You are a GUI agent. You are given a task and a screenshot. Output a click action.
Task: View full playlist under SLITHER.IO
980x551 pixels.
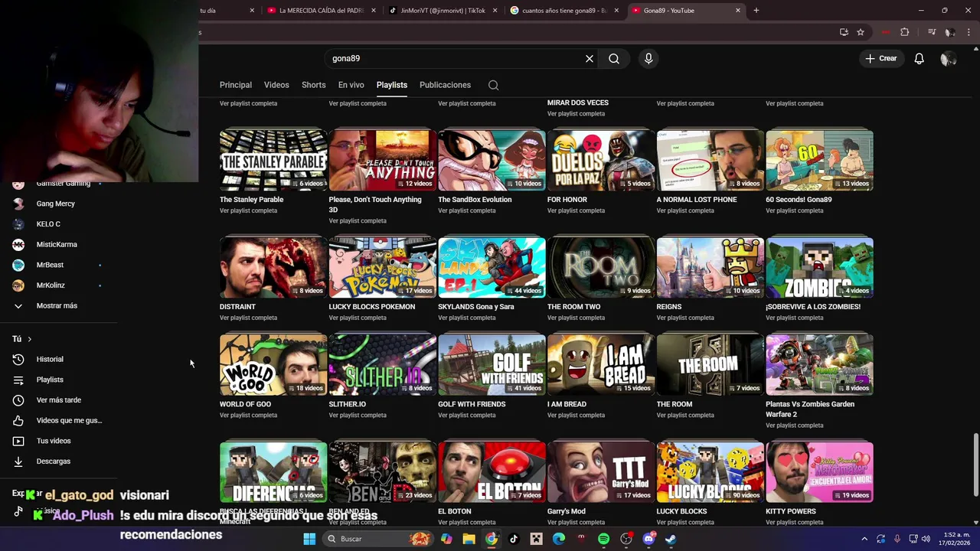(358, 416)
